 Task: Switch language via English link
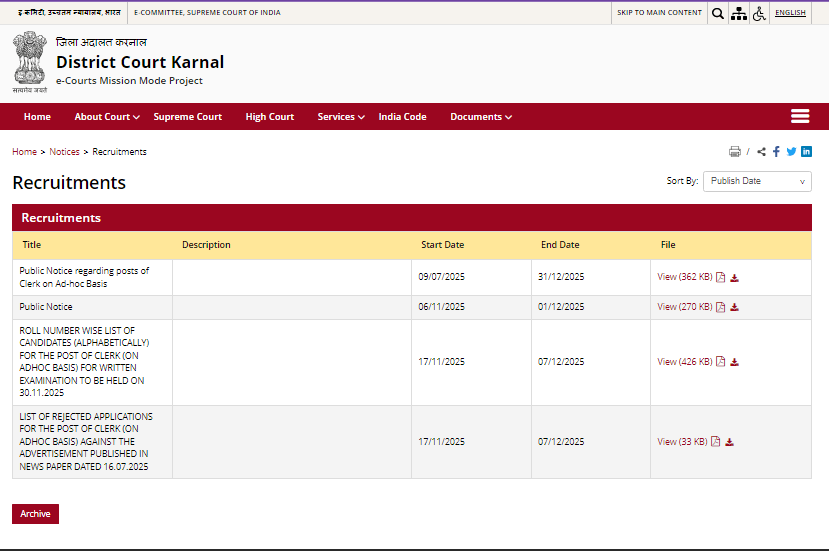tap(790, 13)
